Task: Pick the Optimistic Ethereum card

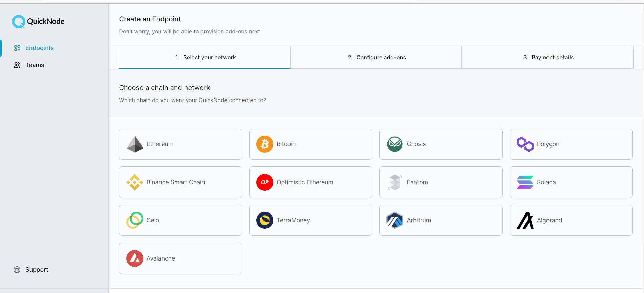Action: click(x=311, y=182)
